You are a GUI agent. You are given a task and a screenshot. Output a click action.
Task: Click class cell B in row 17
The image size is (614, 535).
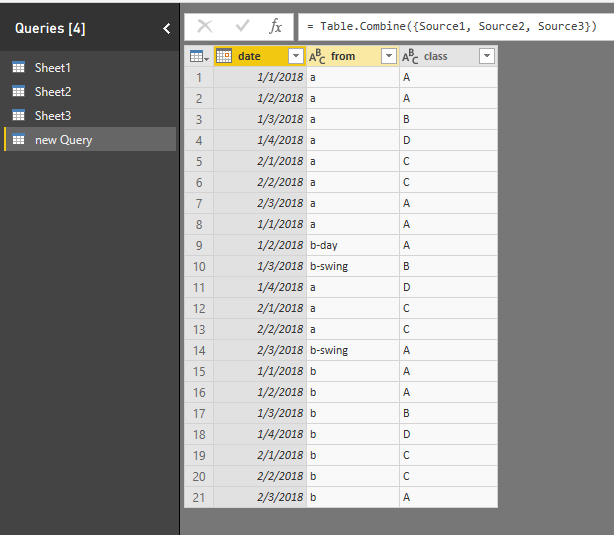coord(448,413)
